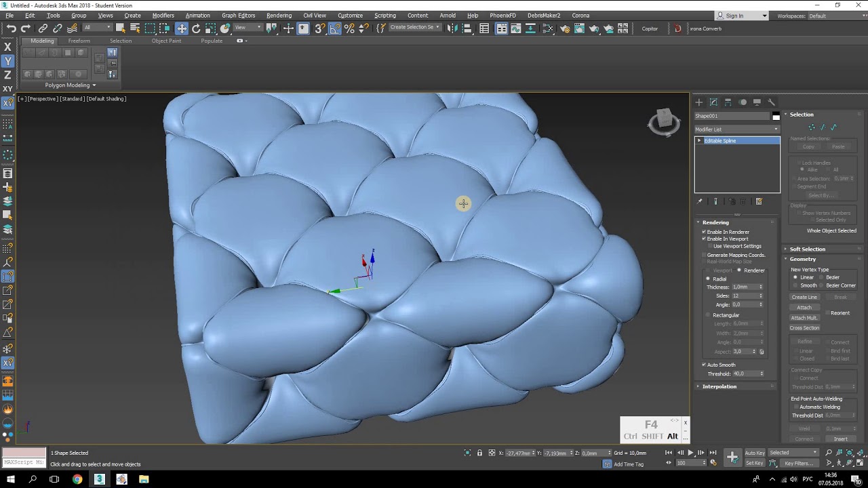This screenshot has height=488, width=868.
Task: Open the Rendering menu
Action: point(279,16)
